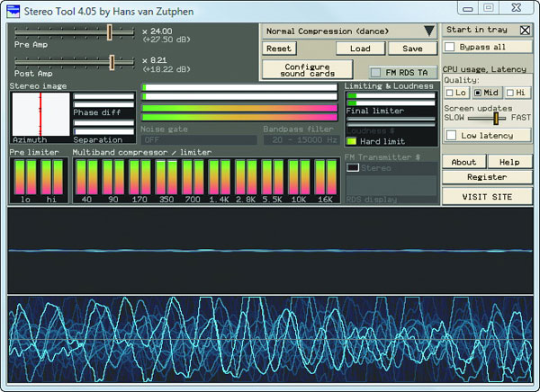Viewport: 540px width, 392px height.
Task: Open the About dialog
Action: coord(463,162)
